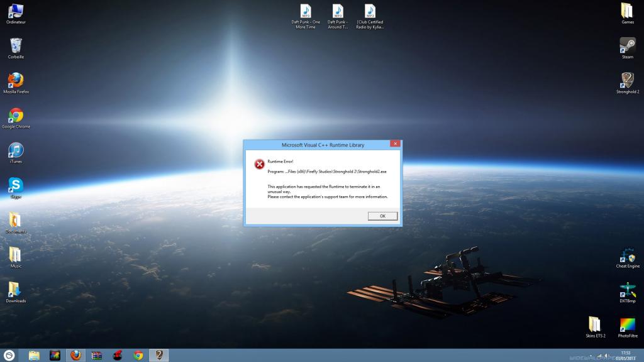Open network status icon in system tray

click(599, 356)
